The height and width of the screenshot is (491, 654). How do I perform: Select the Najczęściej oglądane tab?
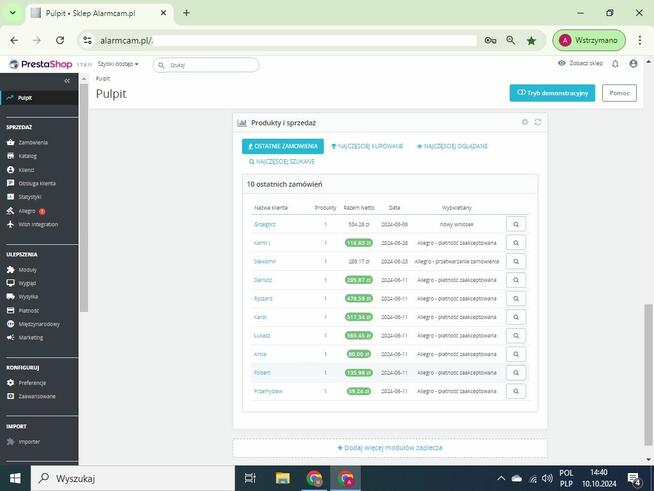(452, 146)
